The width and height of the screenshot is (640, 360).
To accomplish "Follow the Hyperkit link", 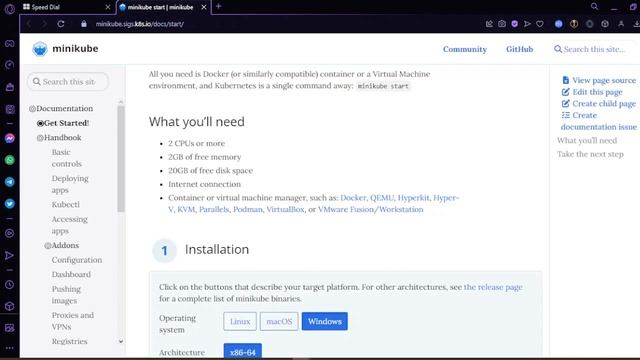I will click(413, 198).
